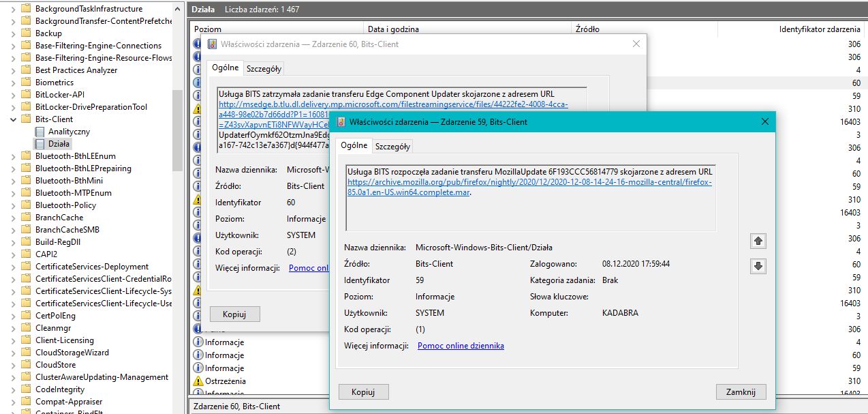Click the Bits-Client folder icon

tap(26, 119)
